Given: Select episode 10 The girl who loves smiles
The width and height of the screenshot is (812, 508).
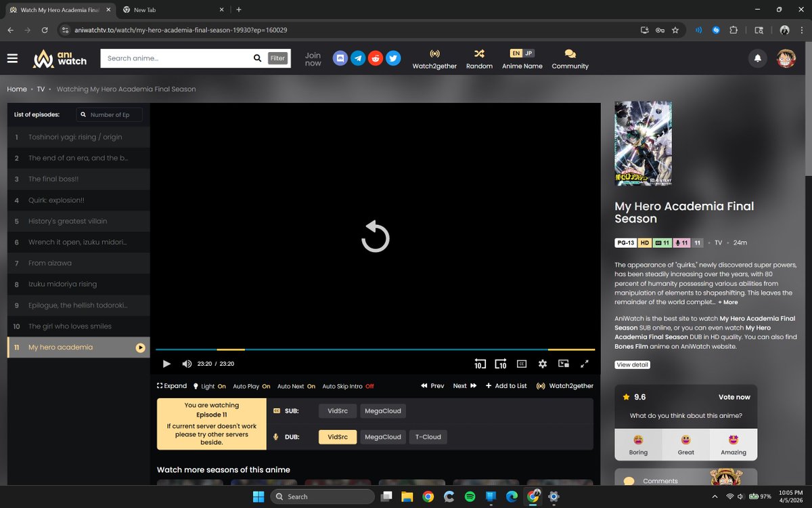Looking at the screenshot, I should pos(78,326).
